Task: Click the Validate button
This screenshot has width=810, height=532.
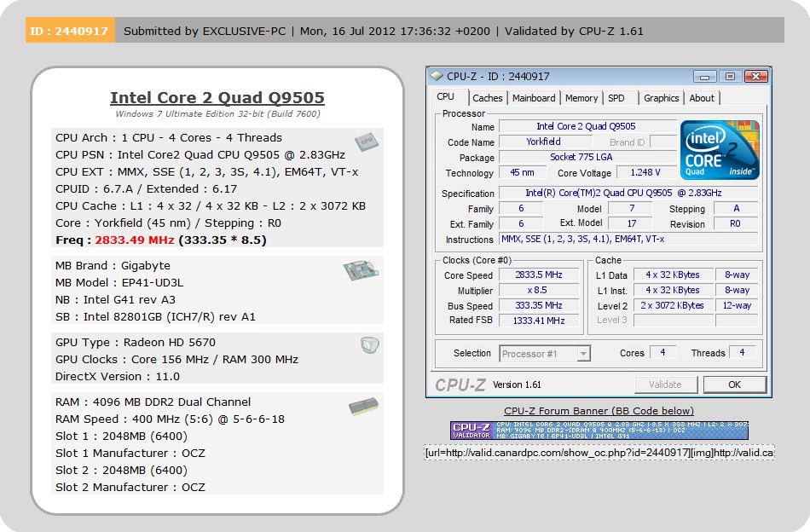Action: coord(665,385)
